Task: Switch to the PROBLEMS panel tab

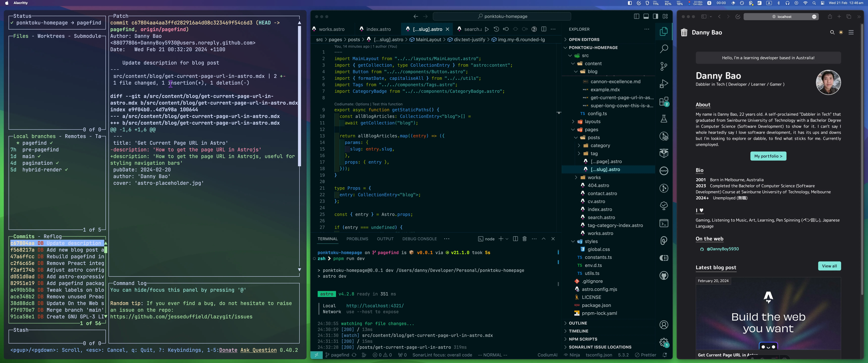Action: pyautogui.click(x=357, y=239)
